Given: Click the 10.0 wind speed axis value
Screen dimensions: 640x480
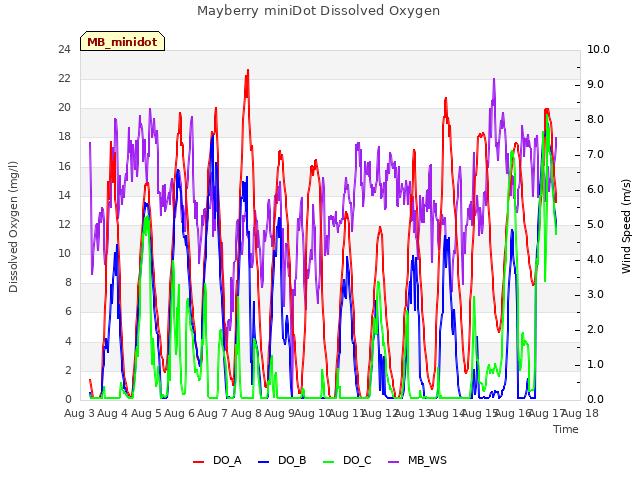Looking at the screenshot, I should tap(598, 49).
